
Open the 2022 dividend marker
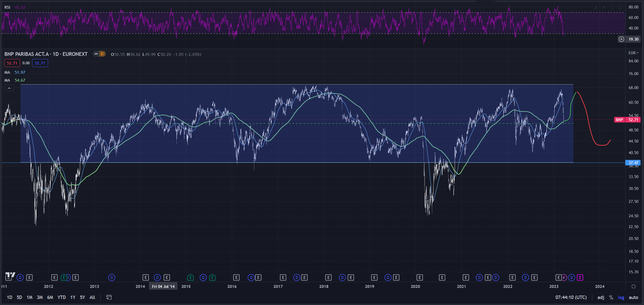pos(525,277)
